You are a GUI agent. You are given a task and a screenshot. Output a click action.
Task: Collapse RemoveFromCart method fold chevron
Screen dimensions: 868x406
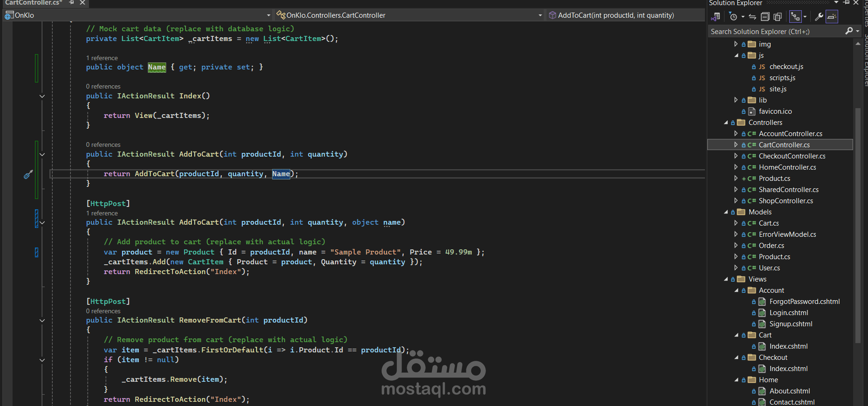tap(42, 320)
